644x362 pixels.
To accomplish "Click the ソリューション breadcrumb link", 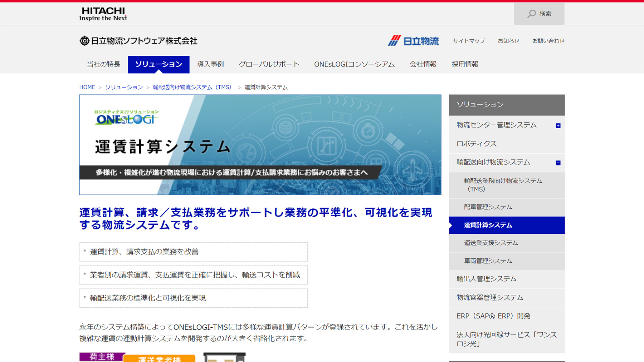I will point(124,87).
